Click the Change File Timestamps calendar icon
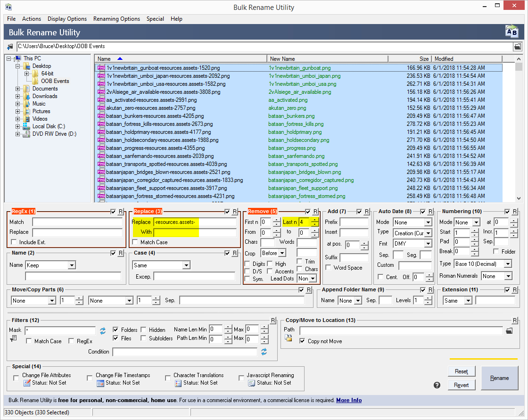 (x=100, y=383)
